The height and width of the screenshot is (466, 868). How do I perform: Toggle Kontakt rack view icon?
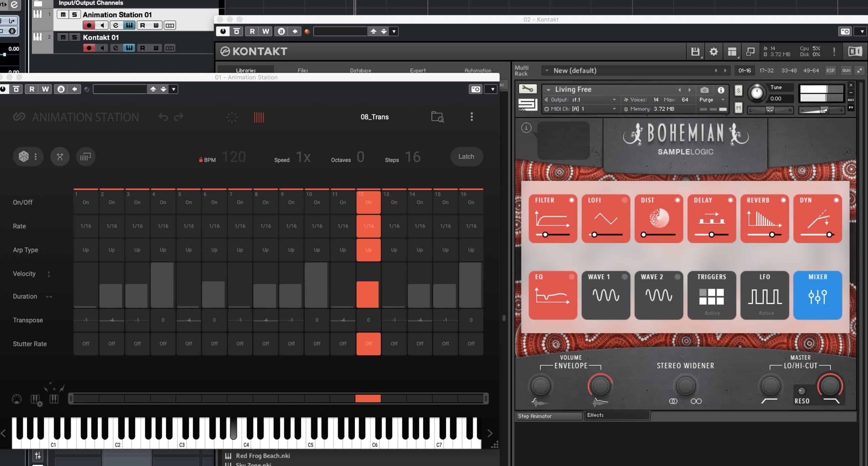(x=732, y=52)
